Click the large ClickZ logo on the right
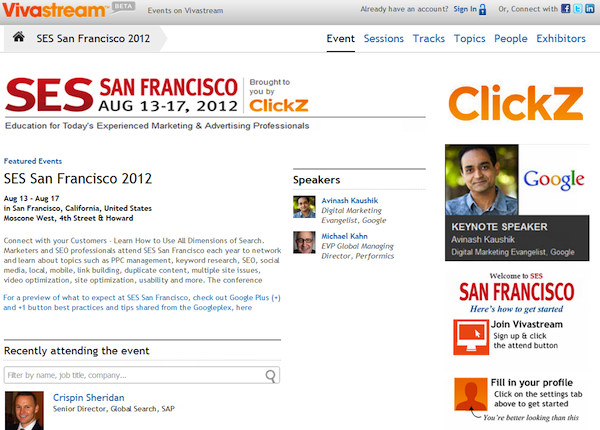Screen dimensions: 600x430 tap(516, 103)
